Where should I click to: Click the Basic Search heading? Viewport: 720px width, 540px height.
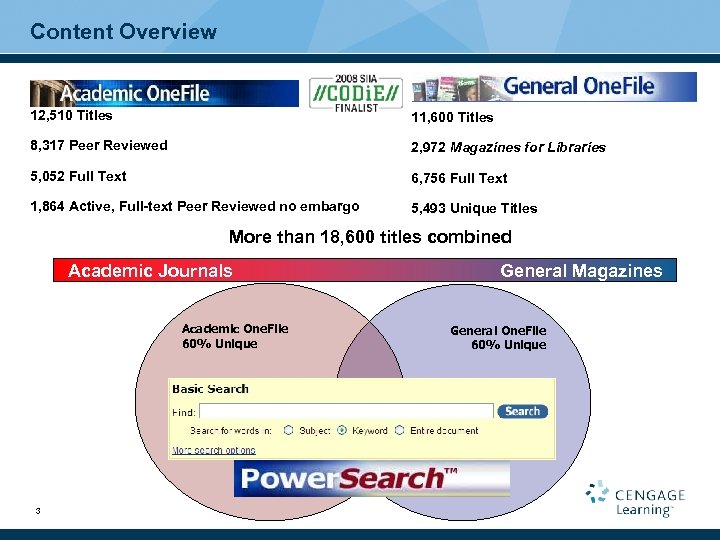210,389
